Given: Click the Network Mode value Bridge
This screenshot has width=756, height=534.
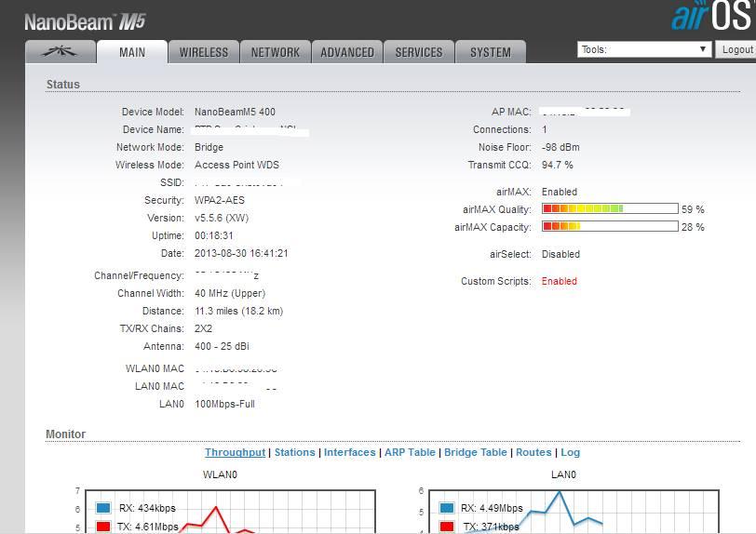Looking at the screenshot, I should coord(209,147).
